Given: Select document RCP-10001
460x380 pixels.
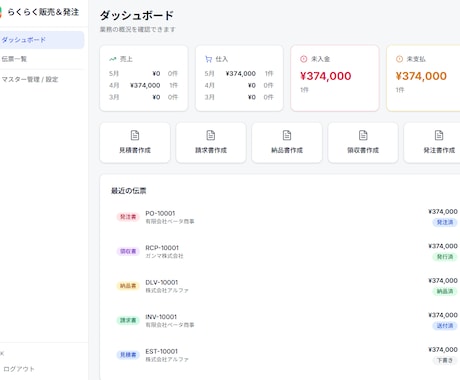Looking at the screenshot, I should point(162,248).
